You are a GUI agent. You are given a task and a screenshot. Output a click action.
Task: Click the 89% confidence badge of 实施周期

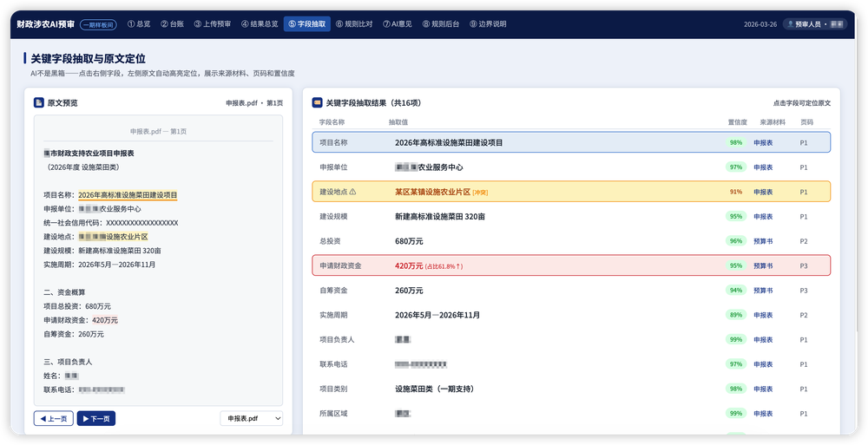pyautogui.click(x=736, y=315)
